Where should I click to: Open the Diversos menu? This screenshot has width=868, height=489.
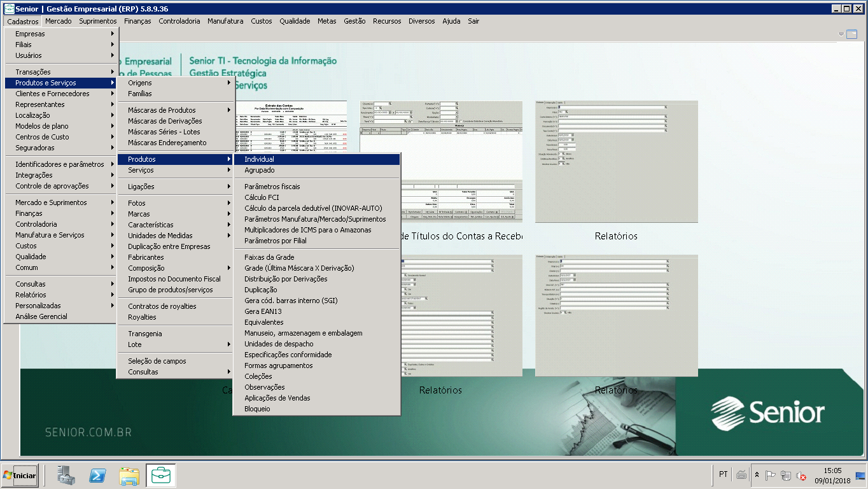[422, 21]
